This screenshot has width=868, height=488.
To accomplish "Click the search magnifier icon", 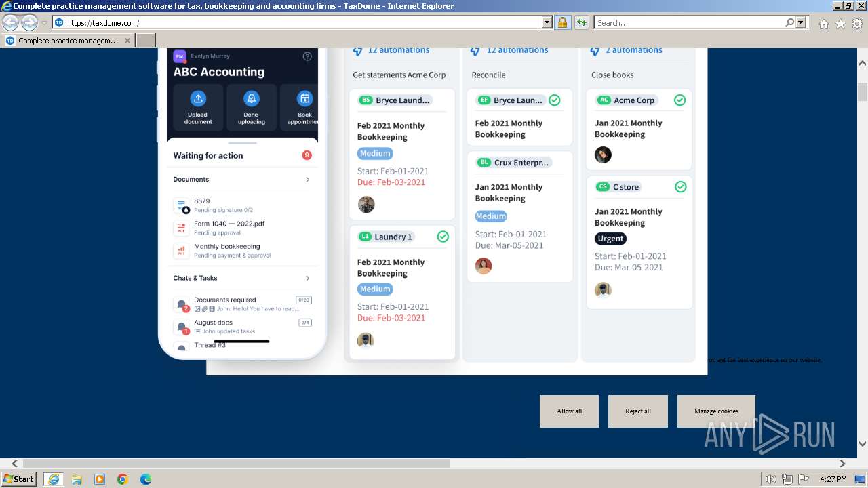I will 789,23.
